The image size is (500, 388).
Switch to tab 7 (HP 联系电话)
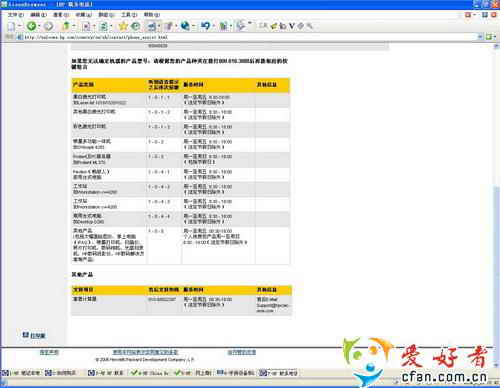coord(279,373)
